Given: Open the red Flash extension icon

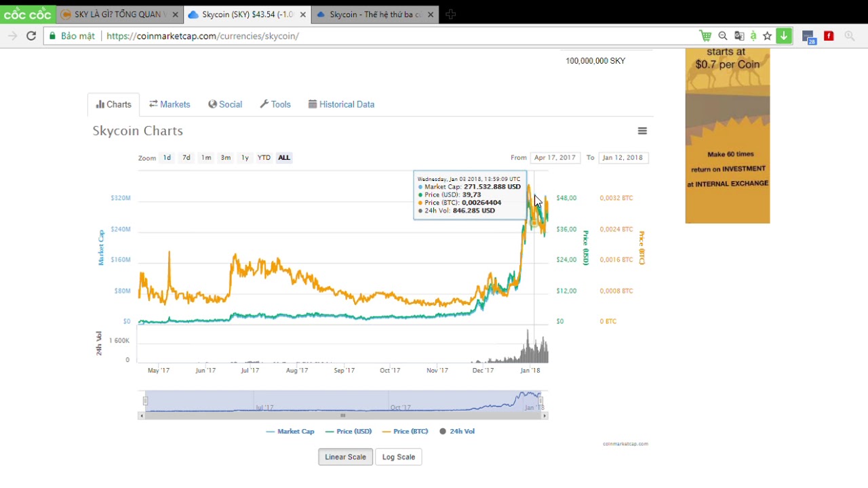Looking at the screenshot, I should point(829,36).
